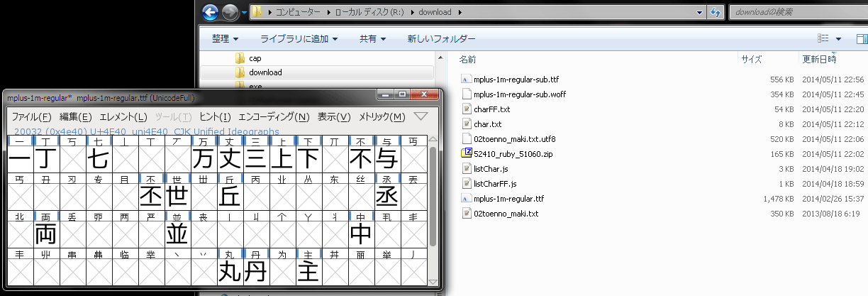Select the 丹 glyph cell
868x296 pixels.
coord(256,272)
